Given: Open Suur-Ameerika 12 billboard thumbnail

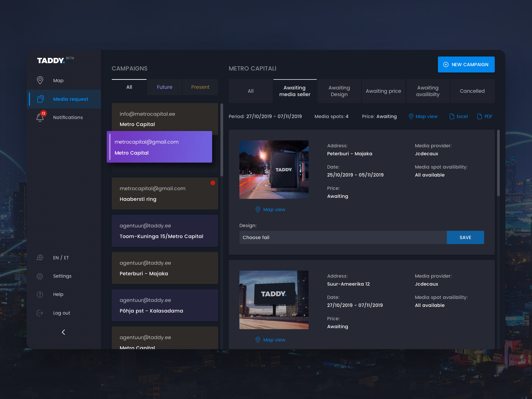Looking at the screenshot, I should pyautogui.click(x=274, y=300).
